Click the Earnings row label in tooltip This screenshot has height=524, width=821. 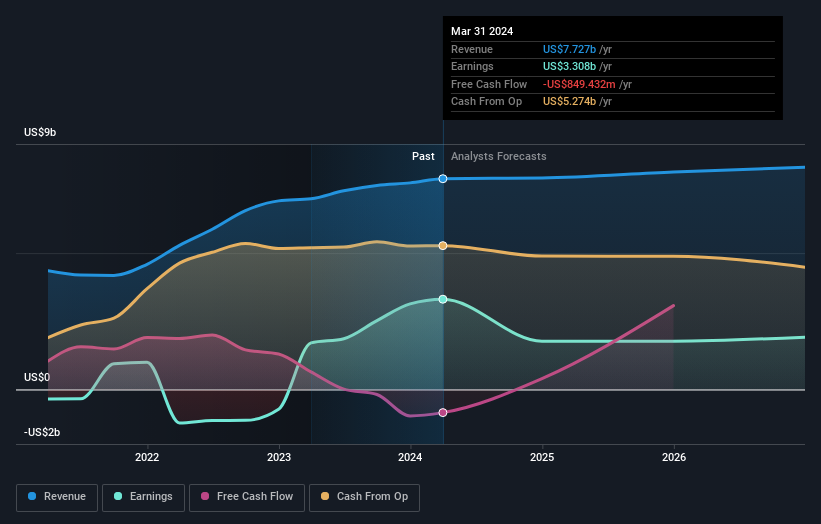click(472, 66)
